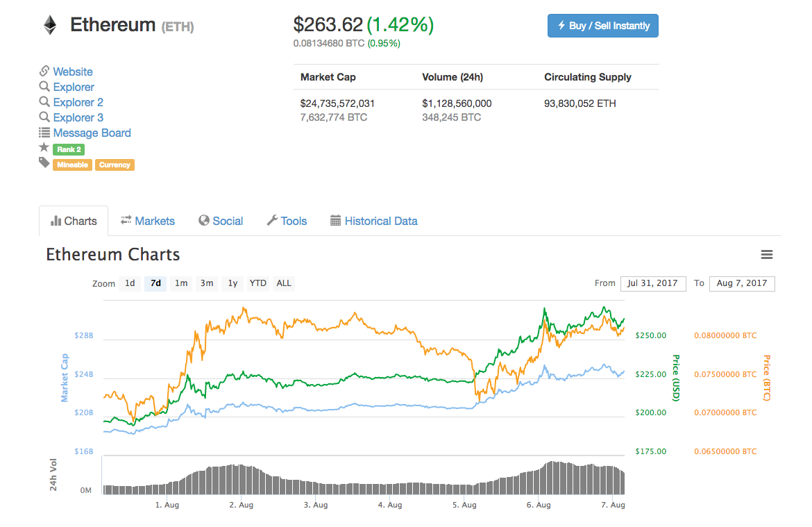This screenshot has height=527, width=812.
Task: Click the 93,830,052 ETH supply value
Action: (x=580, y=103)
